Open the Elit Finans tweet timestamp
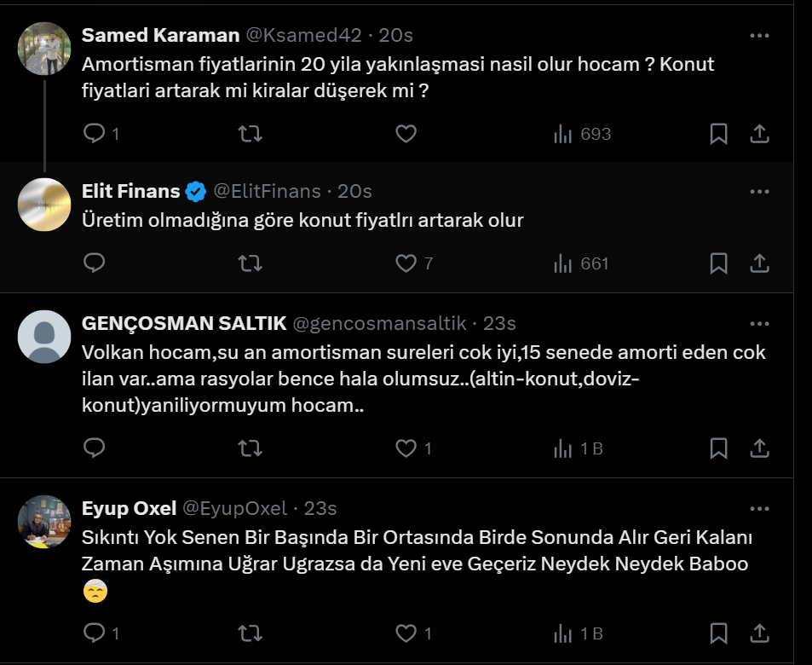 (354, 191)
